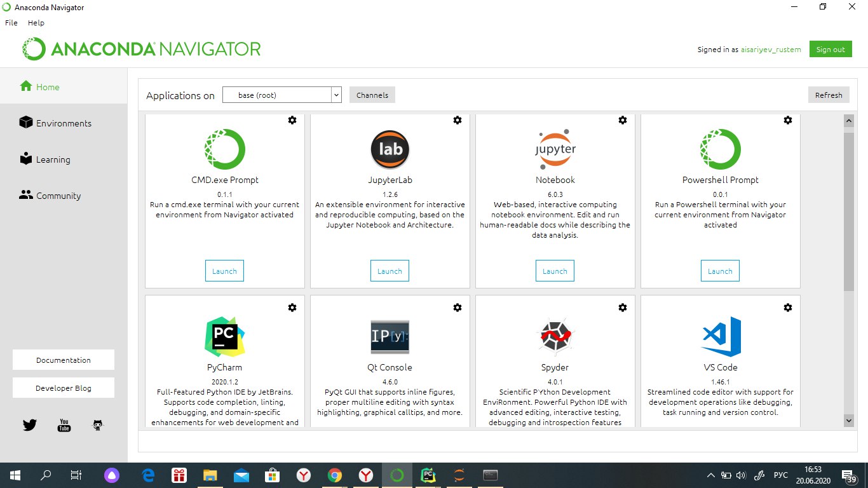868x488 pixels.
Task: Open settings gear on VS Code card
Action: 788,308
